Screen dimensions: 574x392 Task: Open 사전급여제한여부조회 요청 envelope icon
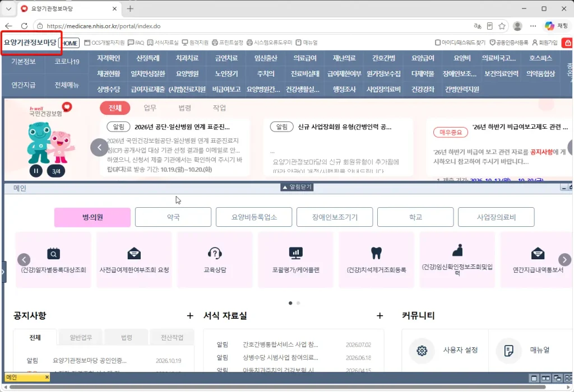click(134, 254)
